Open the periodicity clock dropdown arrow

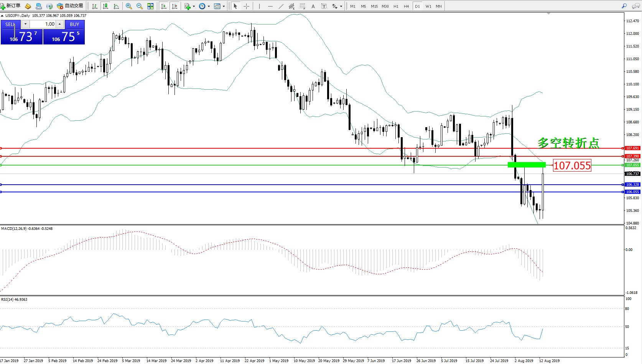coord(209,6)
